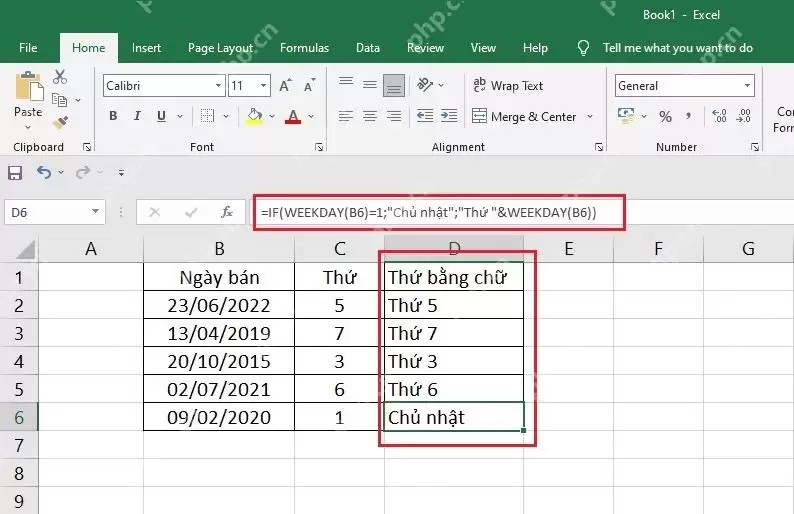This screenshot has width=794, height=514.
Task: Open fill color dropdown arrow
Action: click(272, 116)
